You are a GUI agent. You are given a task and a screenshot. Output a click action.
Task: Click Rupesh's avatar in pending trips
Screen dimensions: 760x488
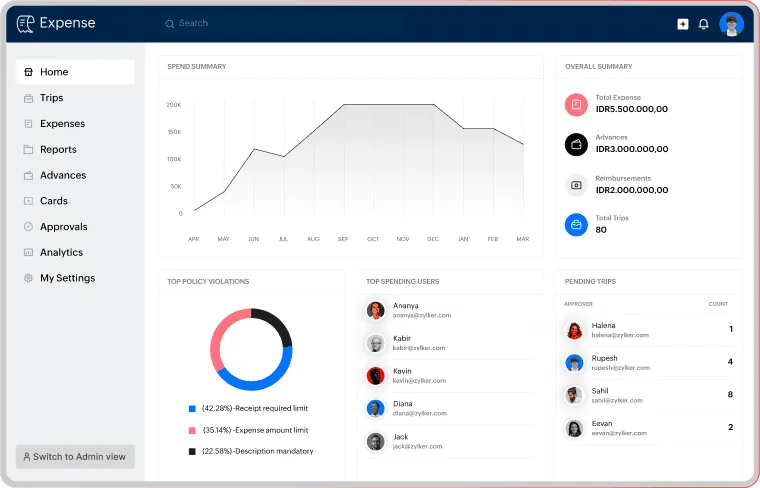(x=574, y=363)
